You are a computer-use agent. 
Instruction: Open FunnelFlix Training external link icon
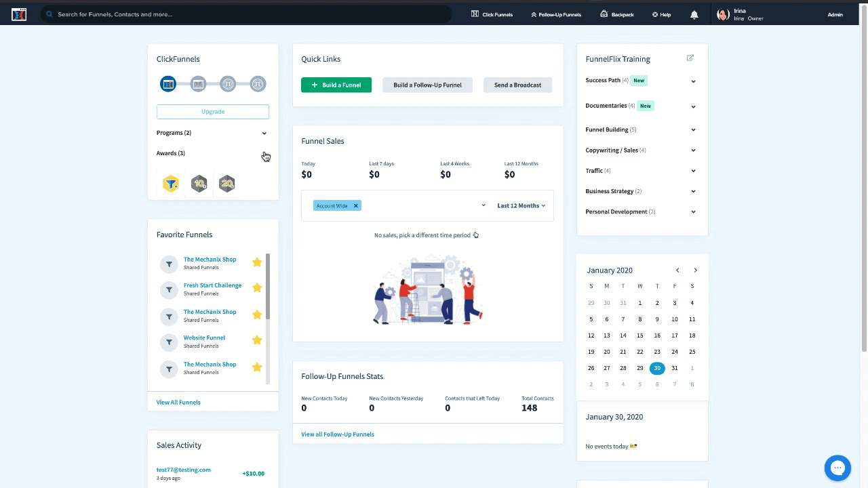pos(690,58)
